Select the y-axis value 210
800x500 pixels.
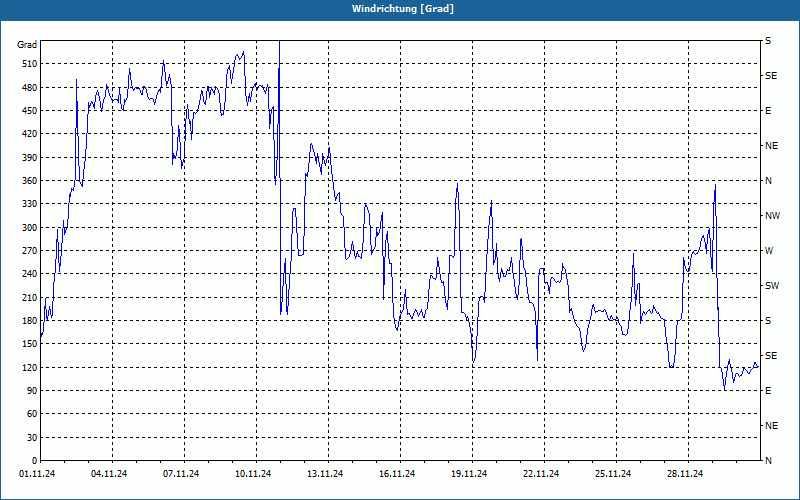click(30, 297)
